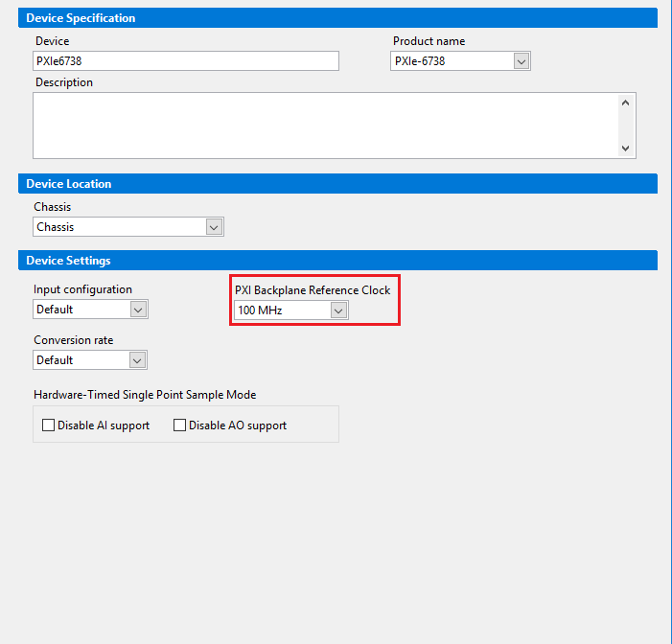Check the Disable AI support checkbox

(49, 425)
